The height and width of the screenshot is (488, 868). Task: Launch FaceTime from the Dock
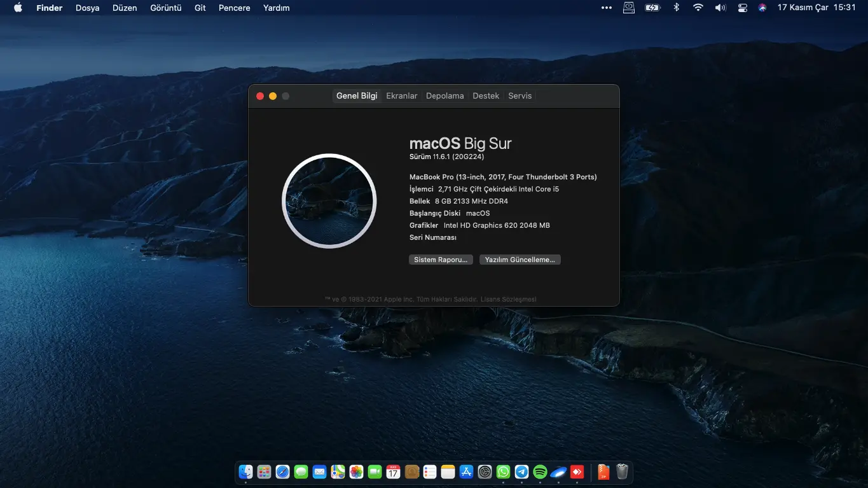(375, 472)
